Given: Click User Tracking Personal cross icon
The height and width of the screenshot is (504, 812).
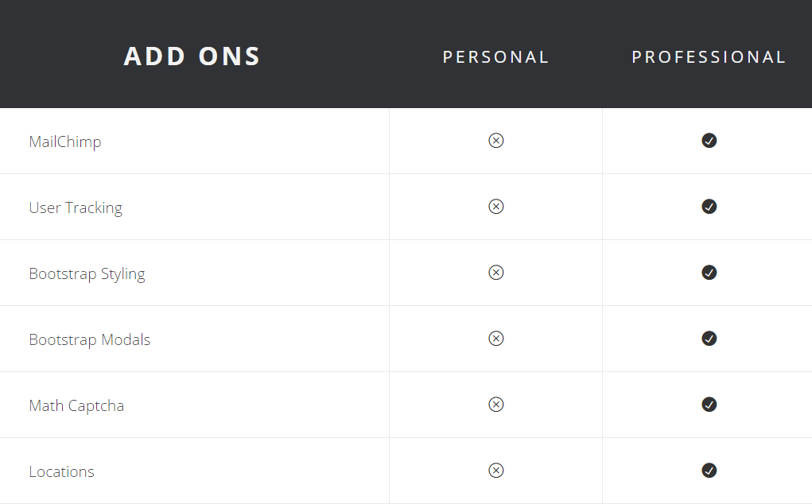Looking at the screenshot, I should (x=495, y=207).
